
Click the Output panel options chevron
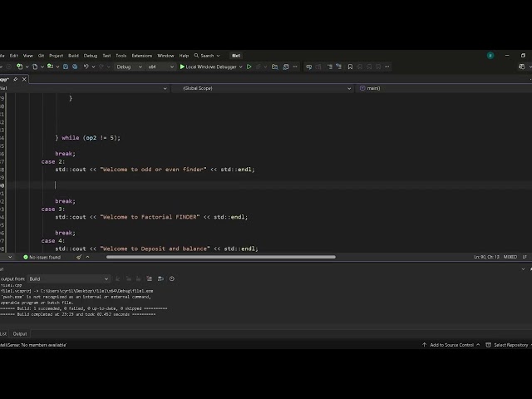pos(523,269)
